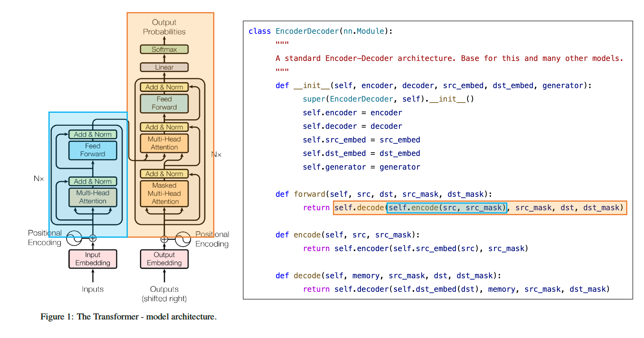644x338 pixels.
Task: Click Add & Norm directly above Masked Multi-Head Attention
Action: (x=164, y=174)
